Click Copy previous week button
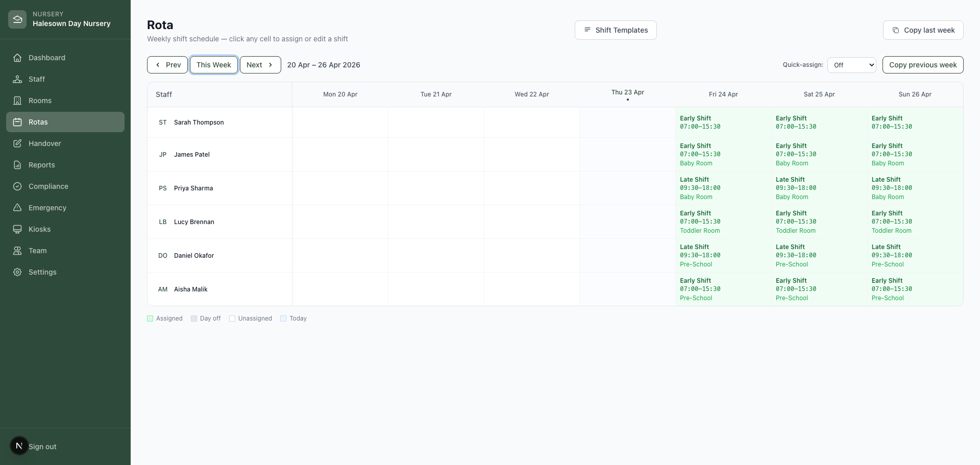 point(923,65)
